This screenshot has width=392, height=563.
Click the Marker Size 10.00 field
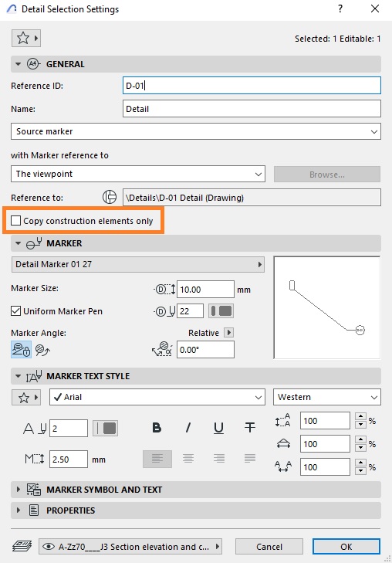point(205,290)
